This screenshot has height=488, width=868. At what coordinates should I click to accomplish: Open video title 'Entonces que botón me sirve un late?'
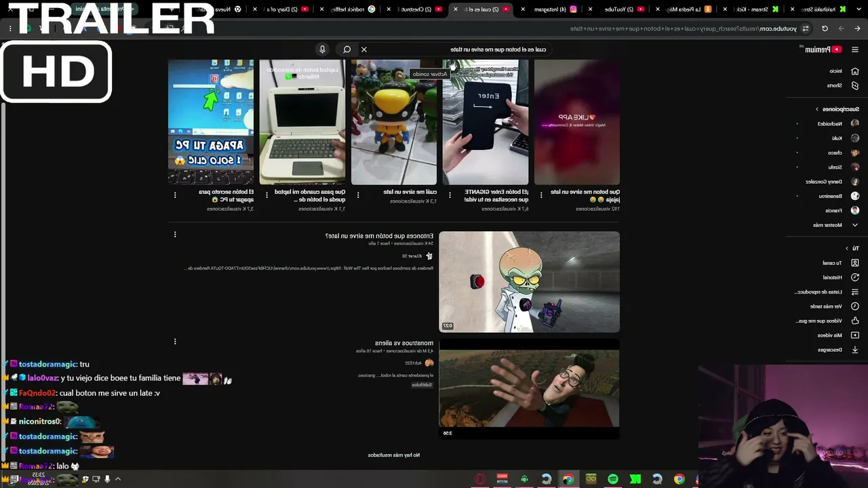click(379, 236)
